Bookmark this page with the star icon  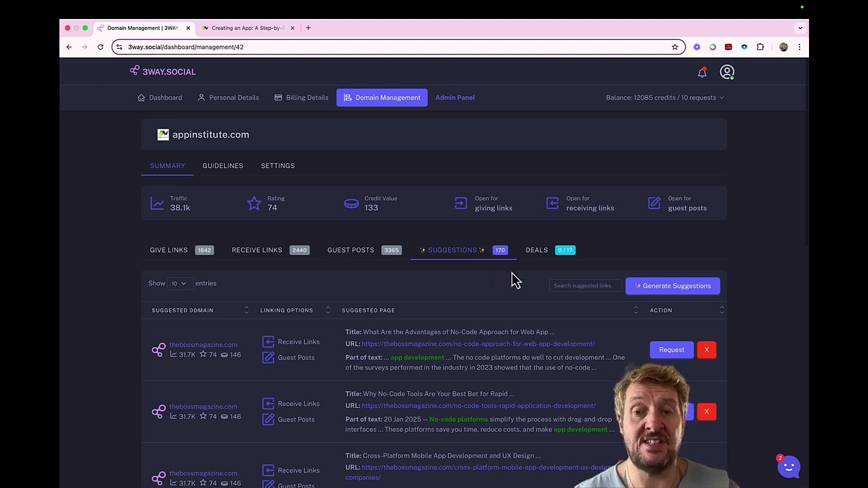coord(675,47)
